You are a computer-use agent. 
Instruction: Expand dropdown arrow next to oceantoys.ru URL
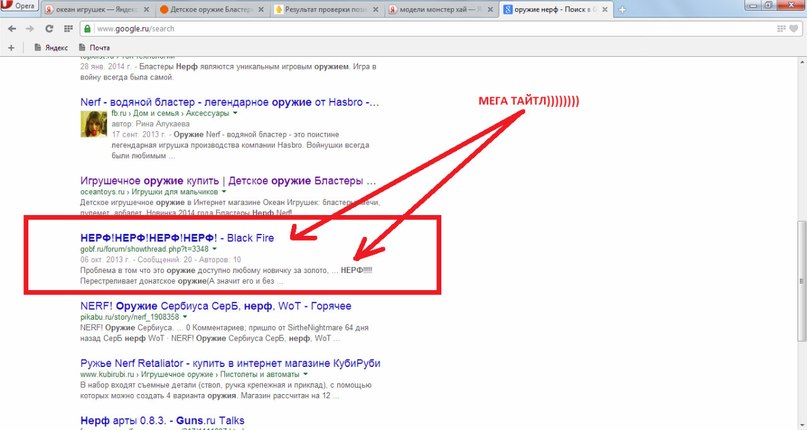tap(224, 192)
